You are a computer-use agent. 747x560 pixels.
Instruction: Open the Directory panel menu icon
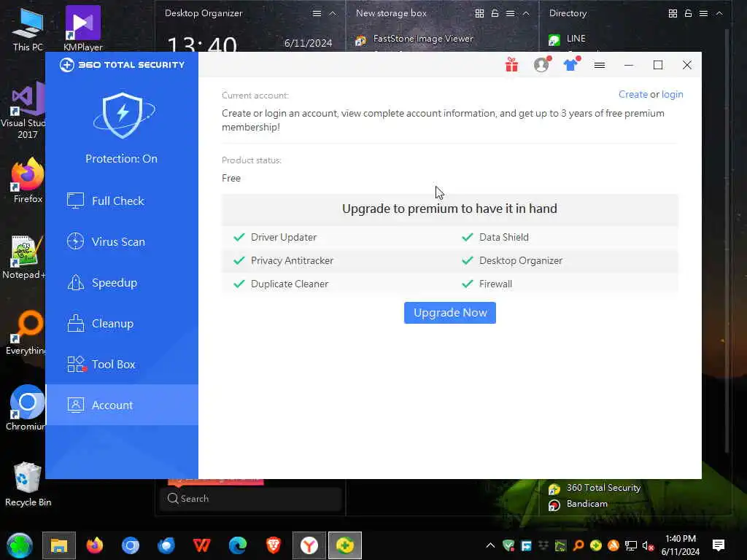coord(704,13)
